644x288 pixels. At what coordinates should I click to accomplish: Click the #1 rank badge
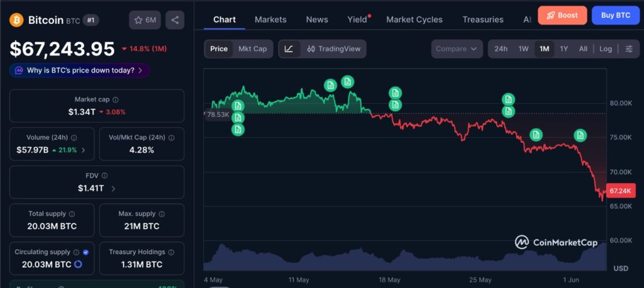91,19
